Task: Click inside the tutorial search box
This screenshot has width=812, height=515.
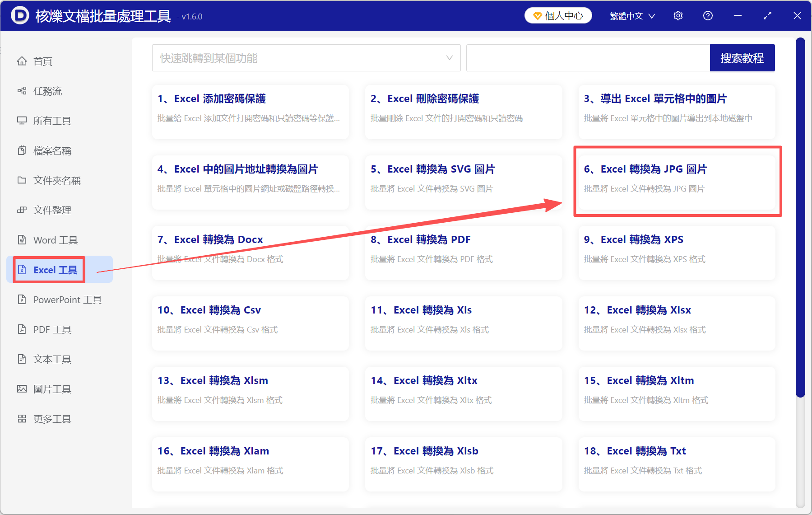Action: click(587, 58)
